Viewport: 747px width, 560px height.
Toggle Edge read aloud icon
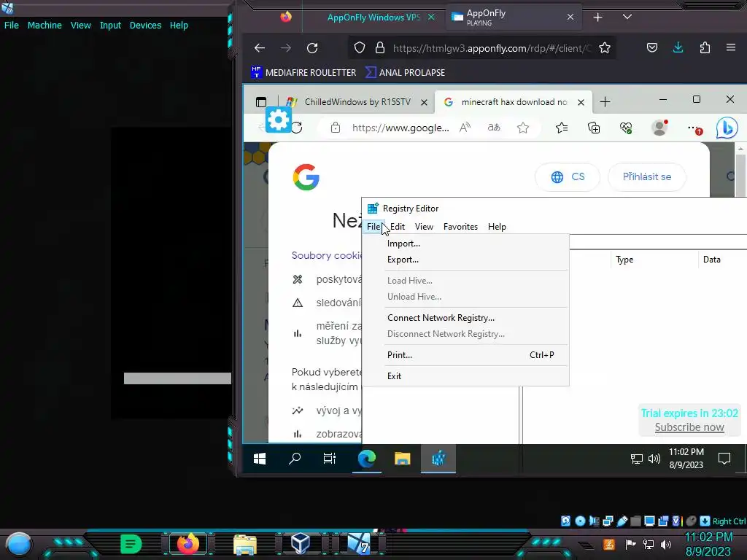tap(465, 128)
